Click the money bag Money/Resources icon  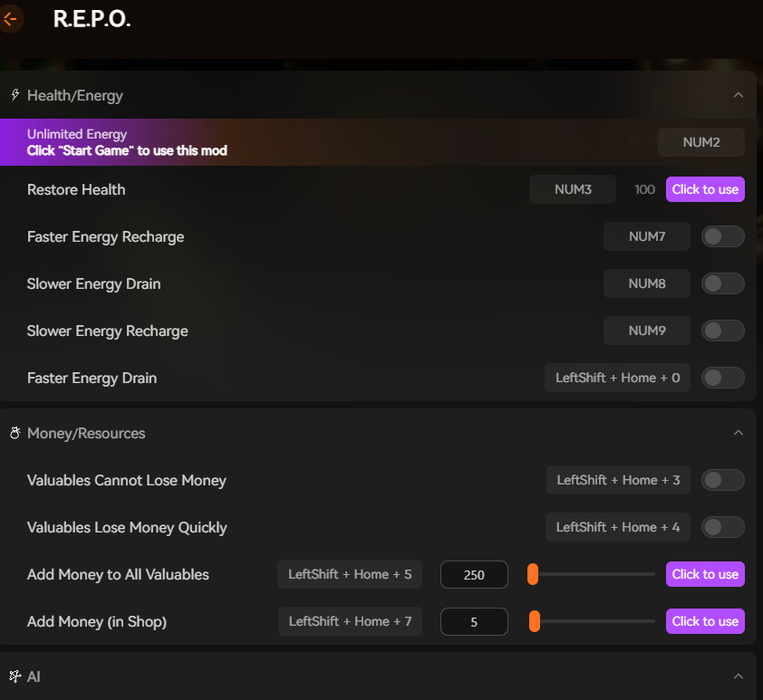[x=14, y=433]
